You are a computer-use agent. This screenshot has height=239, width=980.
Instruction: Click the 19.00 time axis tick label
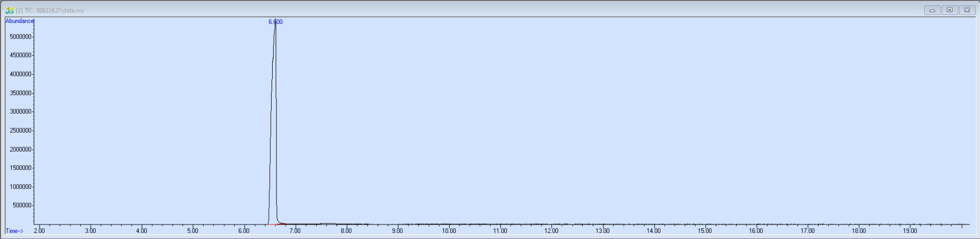point(910,231)
